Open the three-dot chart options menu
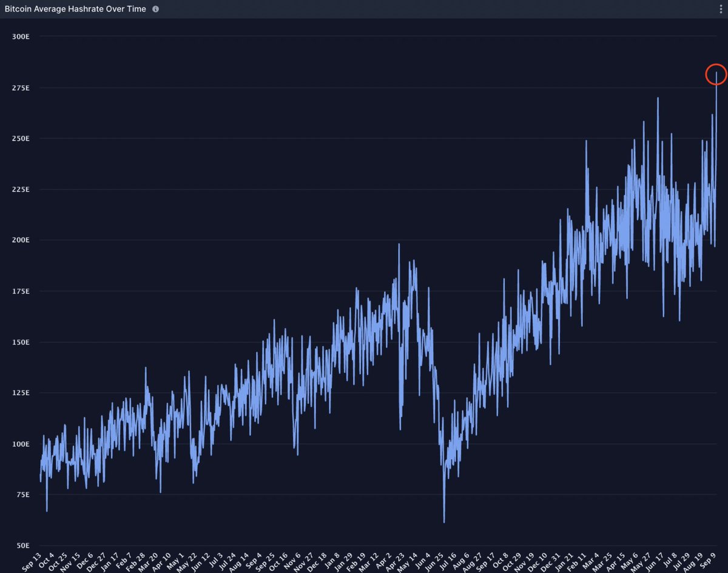The height and width of the screenshot is (573, 728). click(720, 9)
